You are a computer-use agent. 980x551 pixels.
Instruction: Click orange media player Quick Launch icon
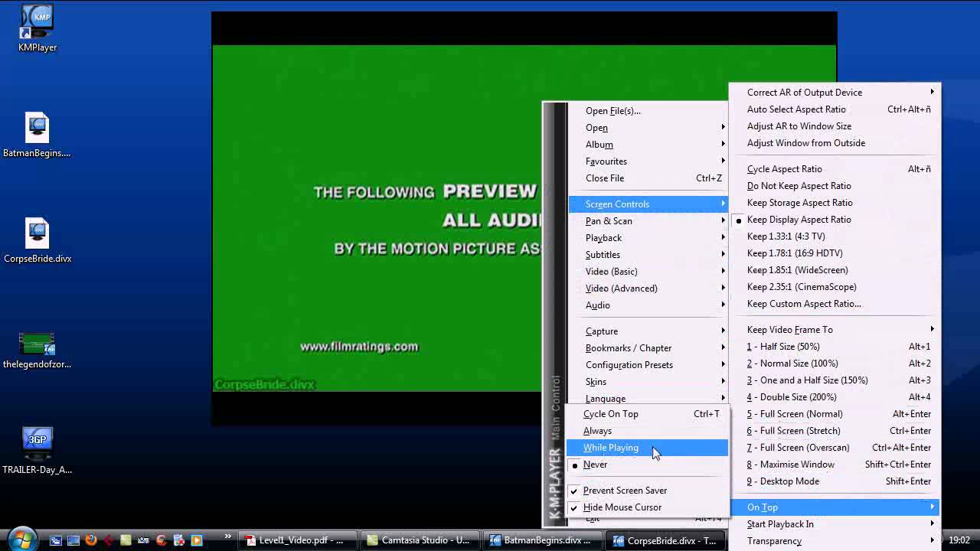[197, 540]
